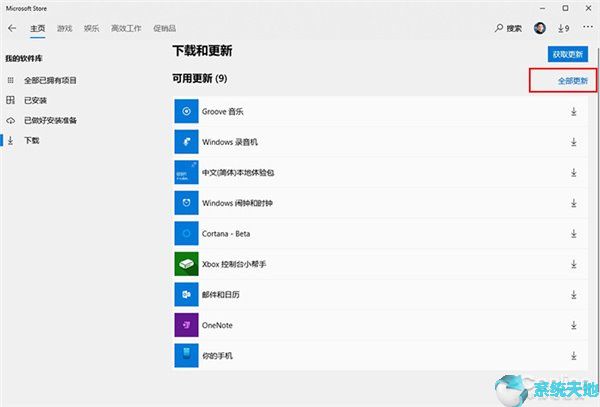Switch to the 游戏 tab
This screenshot has width=600, height=407.
[x=65, y=28]
